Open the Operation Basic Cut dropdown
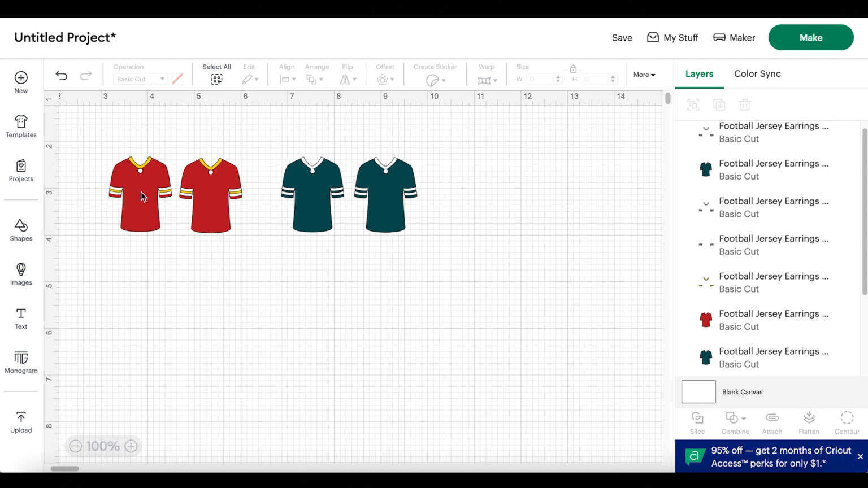Viewport: 868px width, 488px height. point(140,79)
